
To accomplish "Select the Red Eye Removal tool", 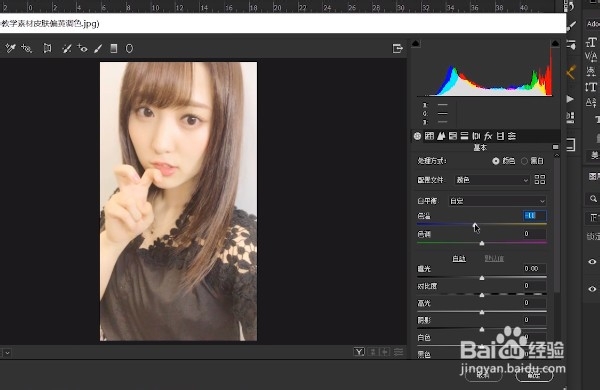I will click(x=82, y=48).
